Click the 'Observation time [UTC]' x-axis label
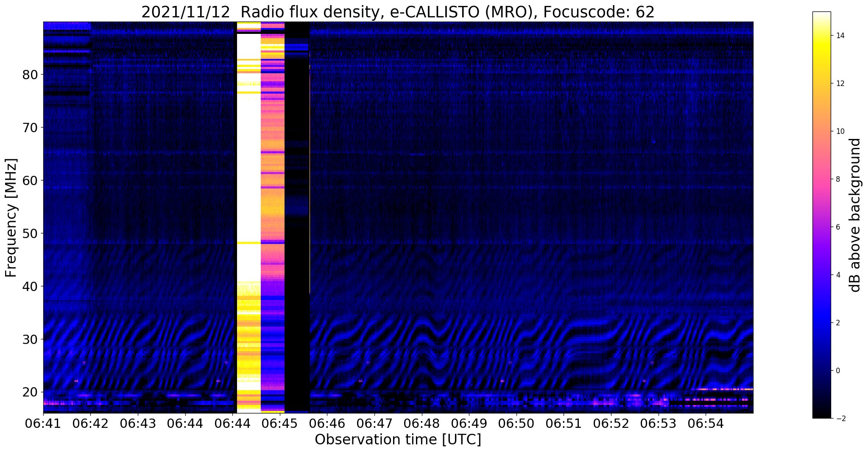Image resolution: width=868 pixels, height=452 pixels. tap(398, 440)
